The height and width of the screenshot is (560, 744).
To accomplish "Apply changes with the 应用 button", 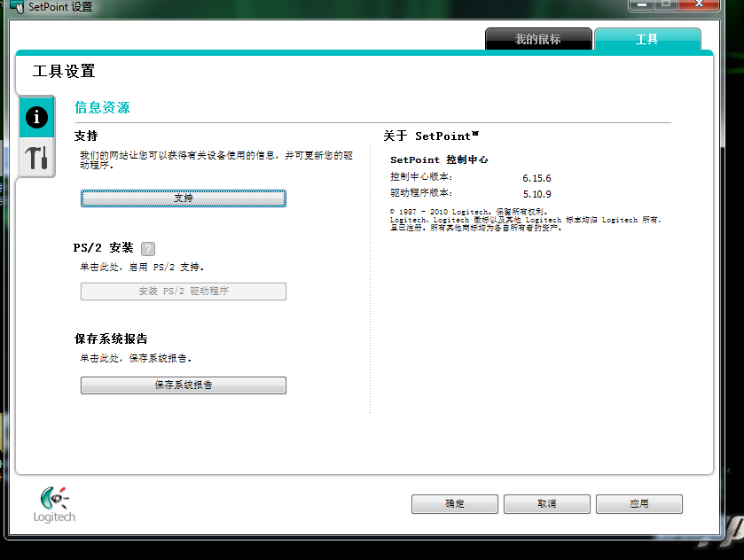I will pyautogui.click(x=639, y=503).
